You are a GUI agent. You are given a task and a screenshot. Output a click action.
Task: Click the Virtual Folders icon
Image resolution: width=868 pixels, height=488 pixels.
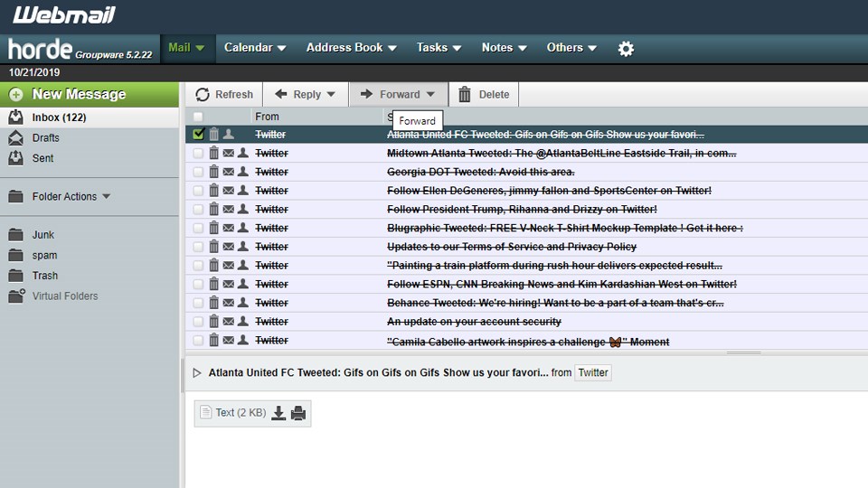(15, 296)
